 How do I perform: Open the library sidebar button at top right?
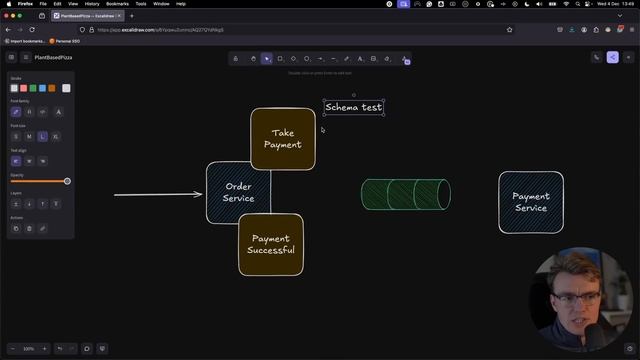(629, 58)
